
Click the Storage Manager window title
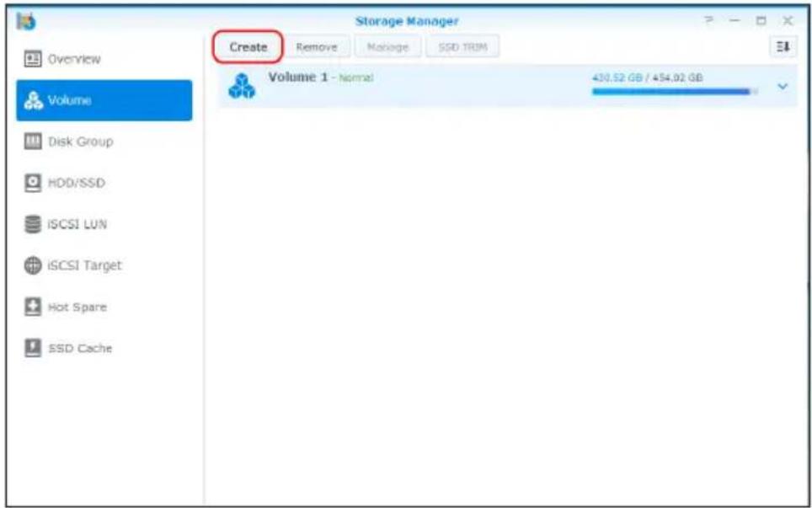tap(407, 21)
